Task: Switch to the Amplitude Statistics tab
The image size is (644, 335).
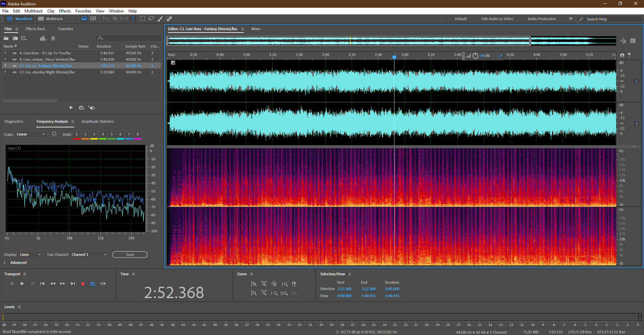Action: click(x=98, y=121)
